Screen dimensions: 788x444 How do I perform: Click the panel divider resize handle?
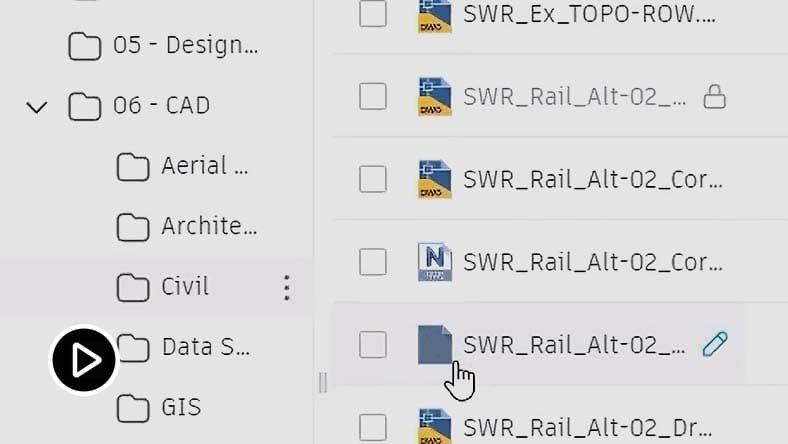pos(323,382)
